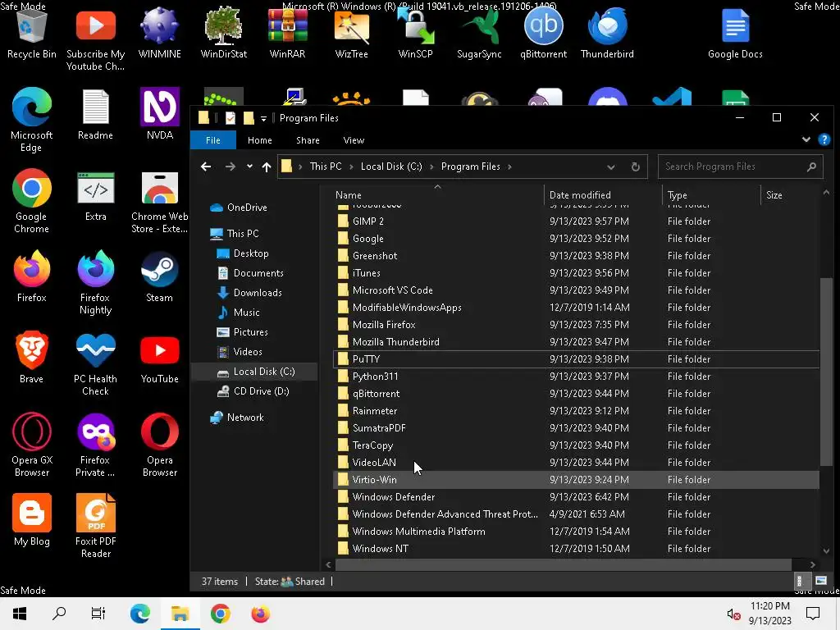840x630 pixels.
Task: Open the Recycle Bin desktop icon
Action: (x=32, y=33)
